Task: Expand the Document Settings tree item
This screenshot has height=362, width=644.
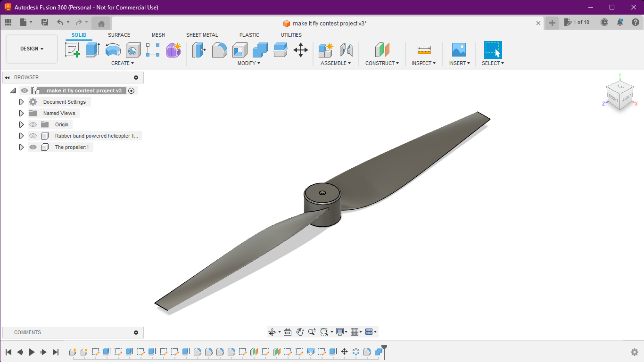Action: click(21, 101)
